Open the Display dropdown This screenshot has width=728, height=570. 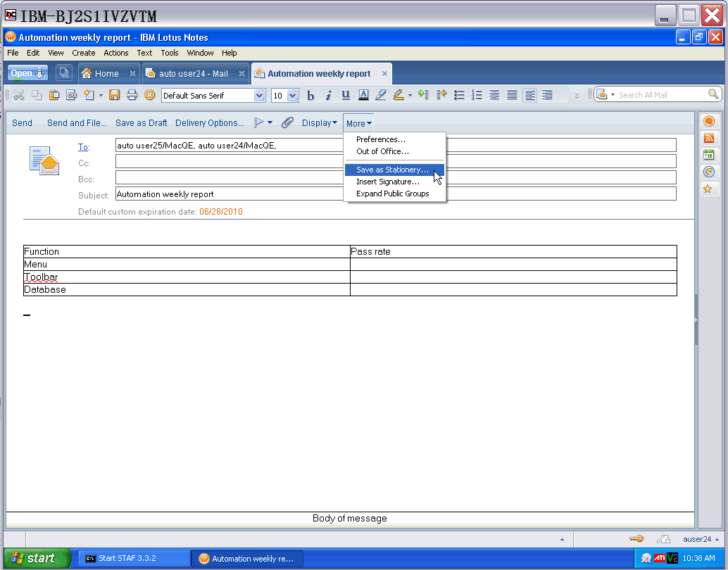tap(320, 123)
